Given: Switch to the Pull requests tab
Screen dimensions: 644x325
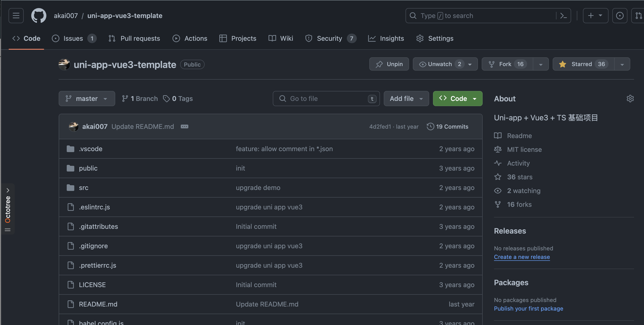Looking at the screenshot, I should (134, 38).
